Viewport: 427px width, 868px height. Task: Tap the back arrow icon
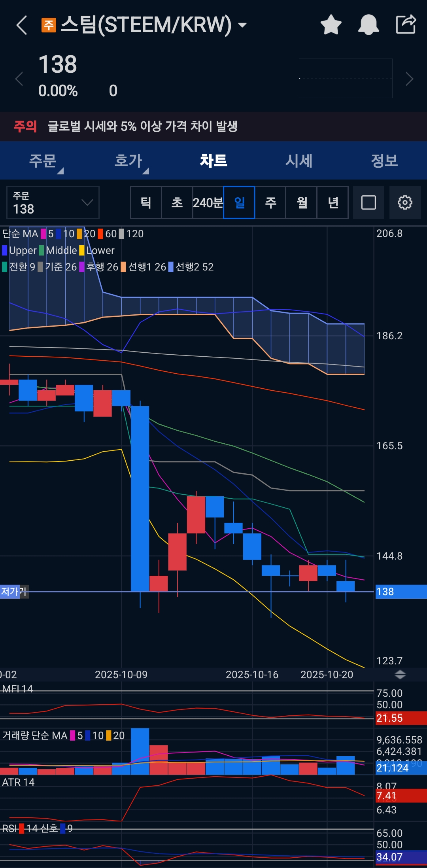pyautogui.click(x=22, y=25)
